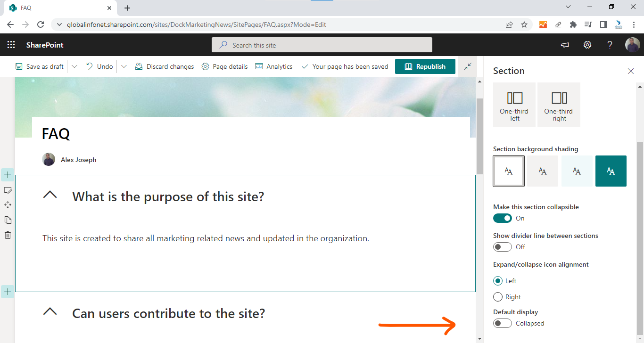Discard changes to the page
The image size is (644, 343).
[x=164, y=66]
